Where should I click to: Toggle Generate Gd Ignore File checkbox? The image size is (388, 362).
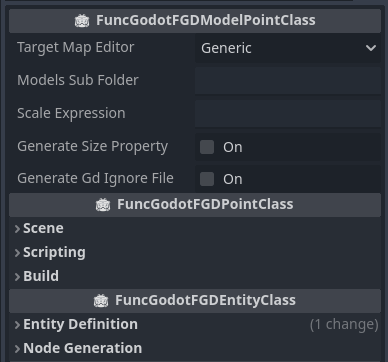click(x=207, y=179)
